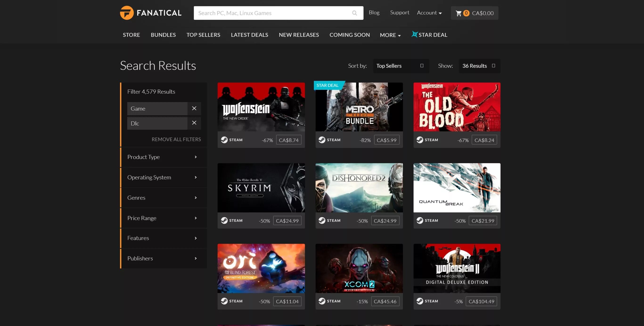This screenshot has width=644, height=326.
Task: Click Steam icon on Skyrim card
Action: coord(224,220)
